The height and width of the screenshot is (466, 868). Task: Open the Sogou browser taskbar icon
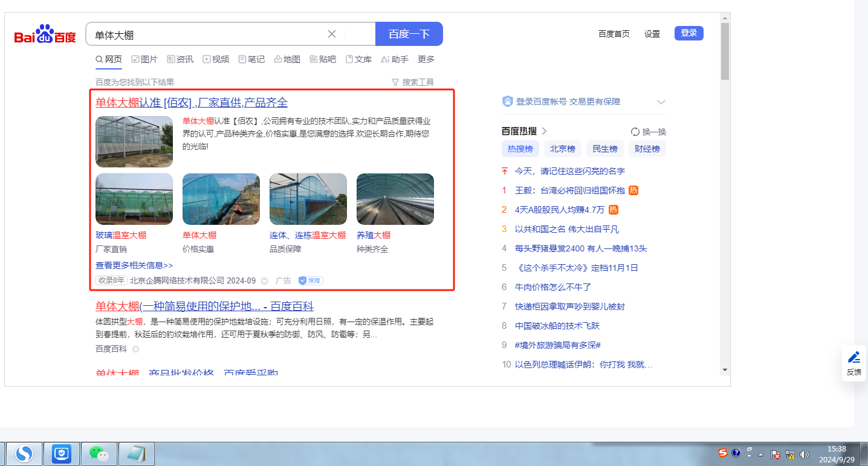tap(24, 453)
